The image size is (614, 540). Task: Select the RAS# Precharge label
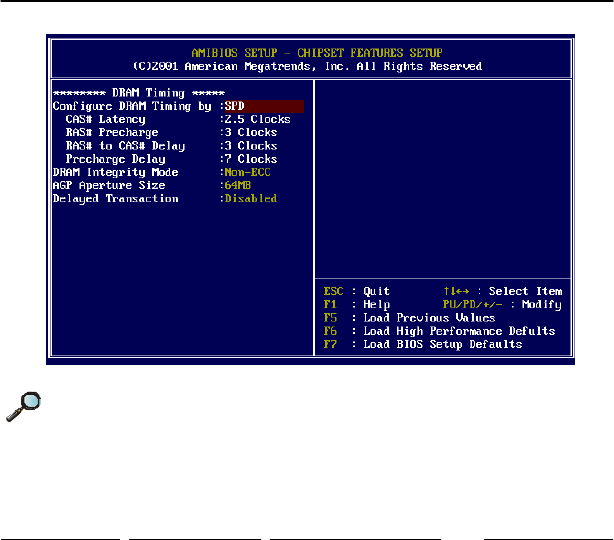(112, 133)
